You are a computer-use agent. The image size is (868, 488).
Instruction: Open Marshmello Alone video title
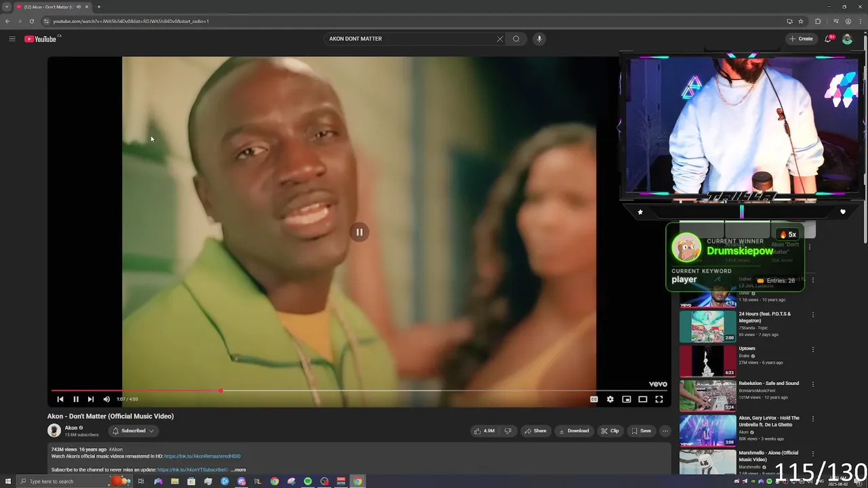tap(768, 456)
